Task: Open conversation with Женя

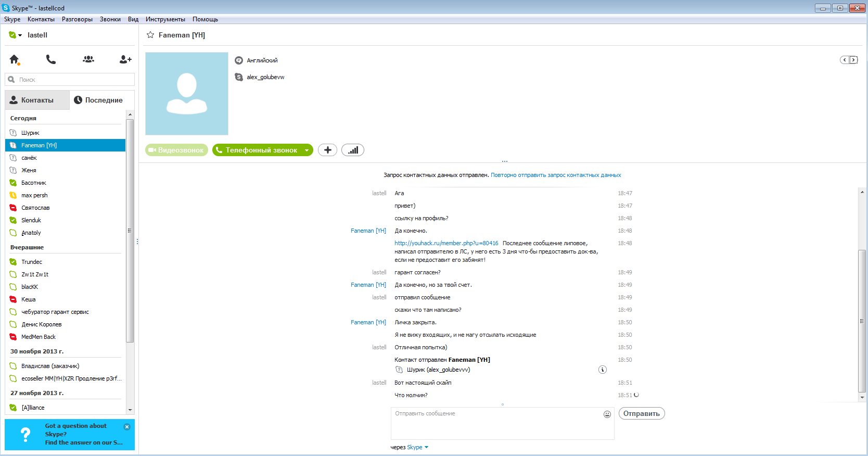Action: click(x=66, y=170)
